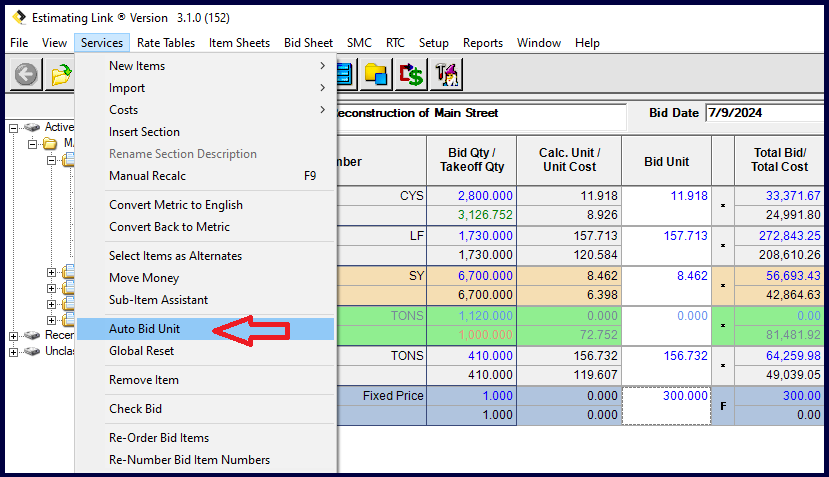Click the dollar sign cost toolbar icon

click(411, 74)
